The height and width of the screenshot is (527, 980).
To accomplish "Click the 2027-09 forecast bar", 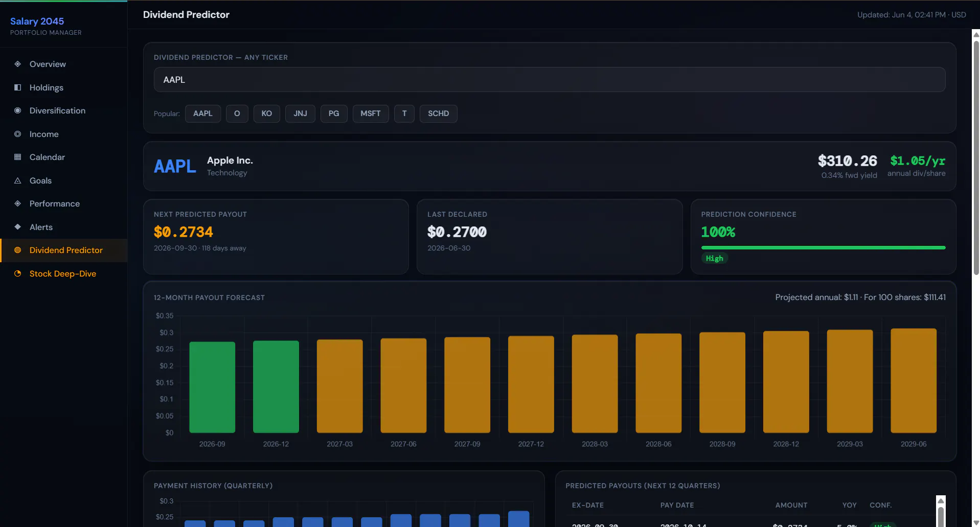I will tap(467, 385).
